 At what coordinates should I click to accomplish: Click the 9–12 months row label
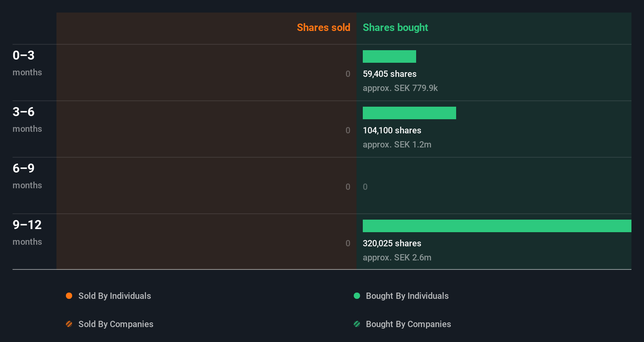coord(27,232)
